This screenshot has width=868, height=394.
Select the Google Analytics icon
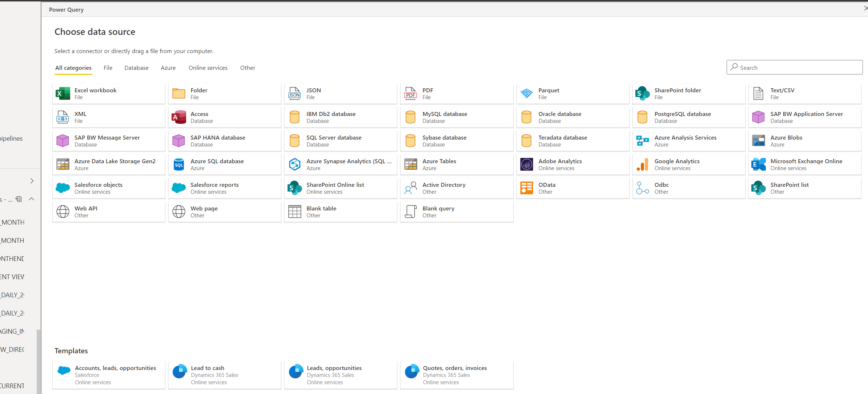[x=643, y=165]
